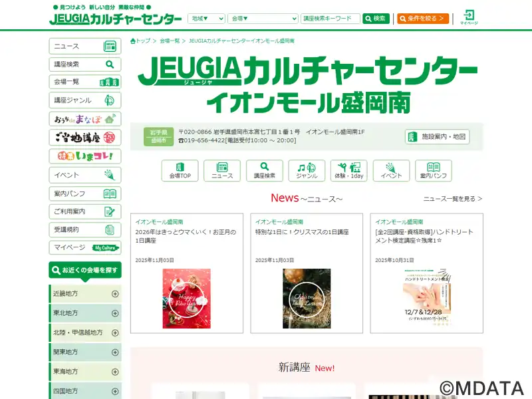Expand the 四国地方 region
The width and height of the screenshot is (532, 399).
85,391
